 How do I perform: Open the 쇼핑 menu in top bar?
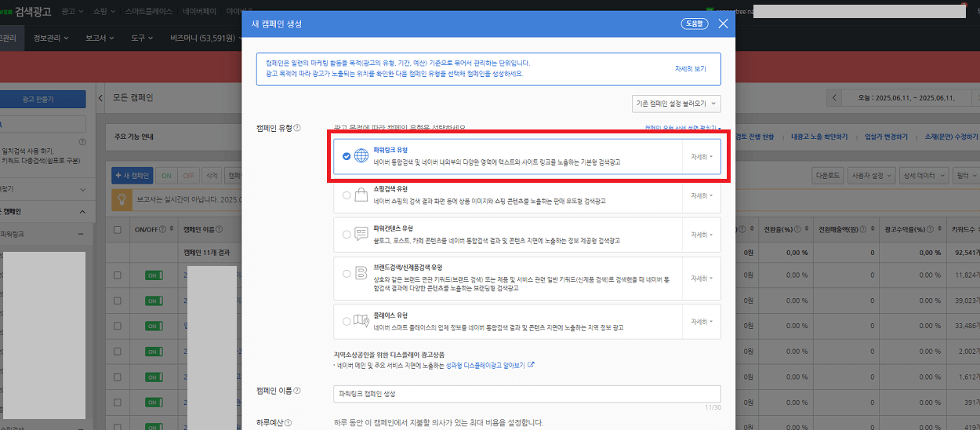click(103, 12)
